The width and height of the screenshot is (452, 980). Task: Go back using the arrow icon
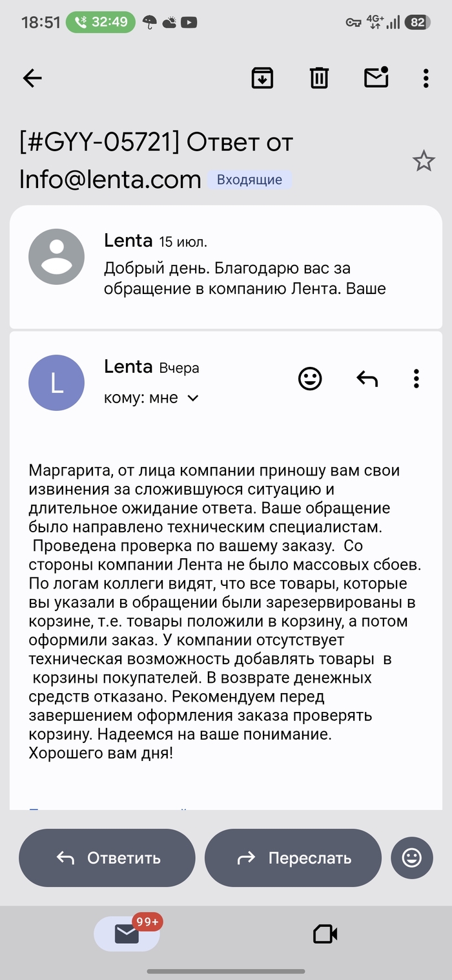tap(32, 79)
